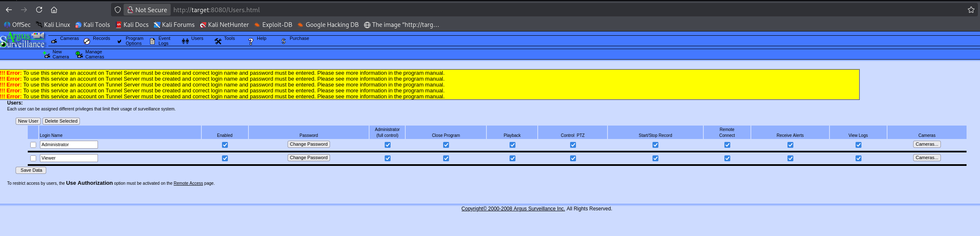Open the Google Hacking DB bookmark
The height and width of the screenshot is (236, 980).
coord(328,25)
